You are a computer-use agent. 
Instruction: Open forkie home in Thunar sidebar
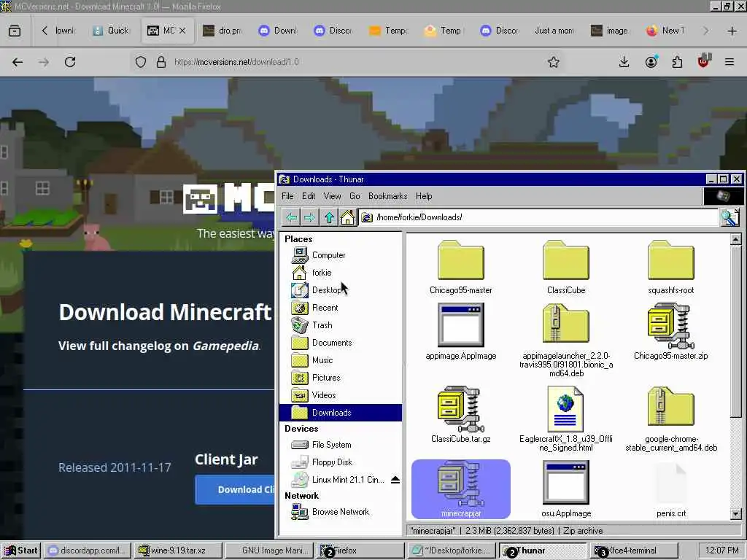(341, 273)
